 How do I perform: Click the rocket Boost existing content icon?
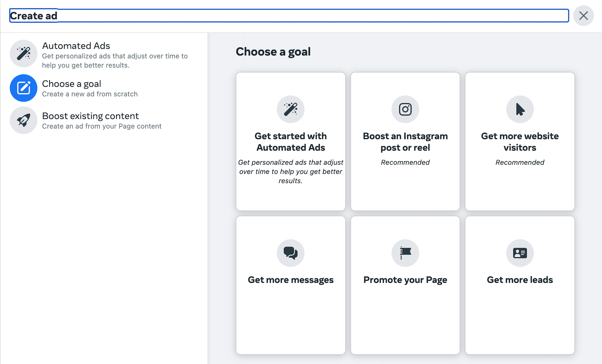(x=23, y=120)
